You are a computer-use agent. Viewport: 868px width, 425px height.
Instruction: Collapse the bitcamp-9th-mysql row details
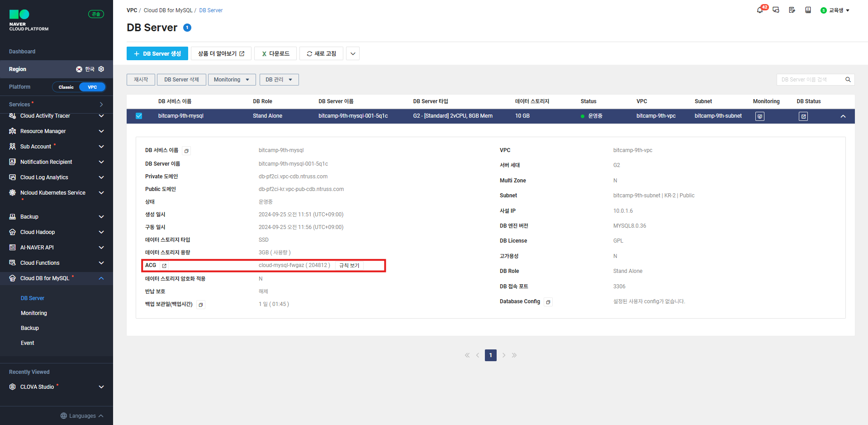tap(843, 116)
